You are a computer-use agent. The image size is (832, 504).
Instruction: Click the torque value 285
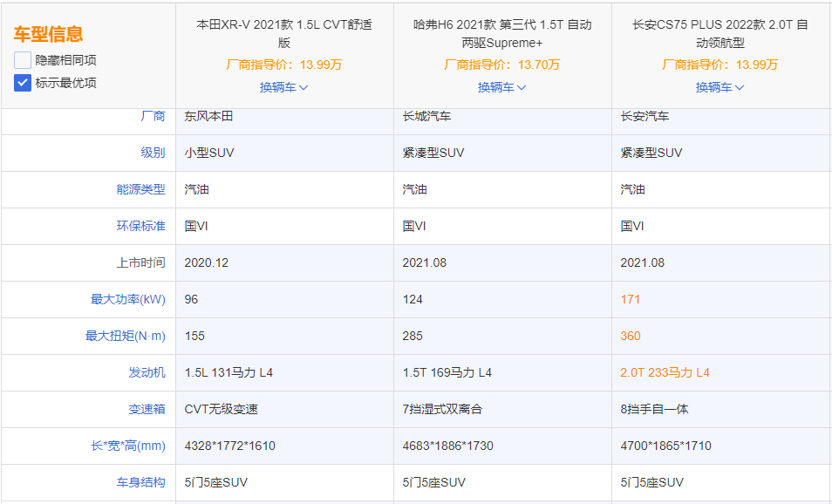[413, 336]
